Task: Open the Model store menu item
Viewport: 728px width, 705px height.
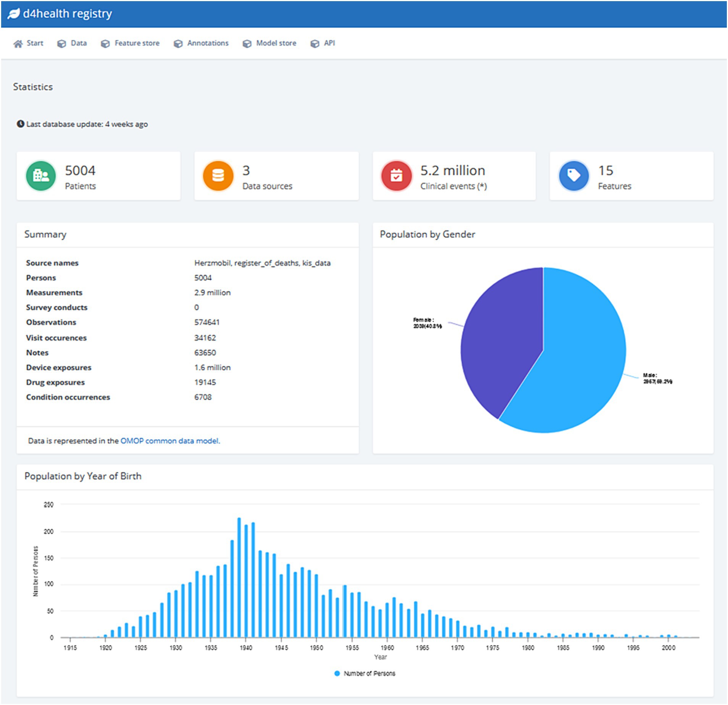Action: (x=270, y=43)
